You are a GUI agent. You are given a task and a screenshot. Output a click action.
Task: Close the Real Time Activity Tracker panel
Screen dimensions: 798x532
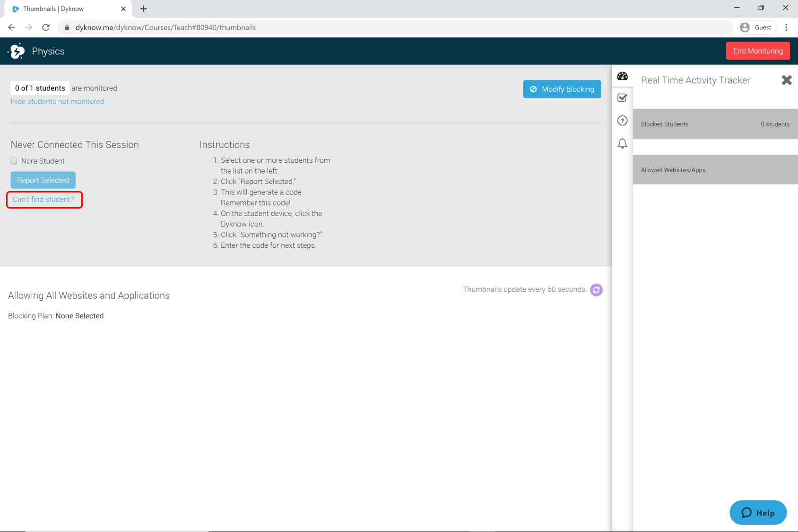[x=786, y=80]
